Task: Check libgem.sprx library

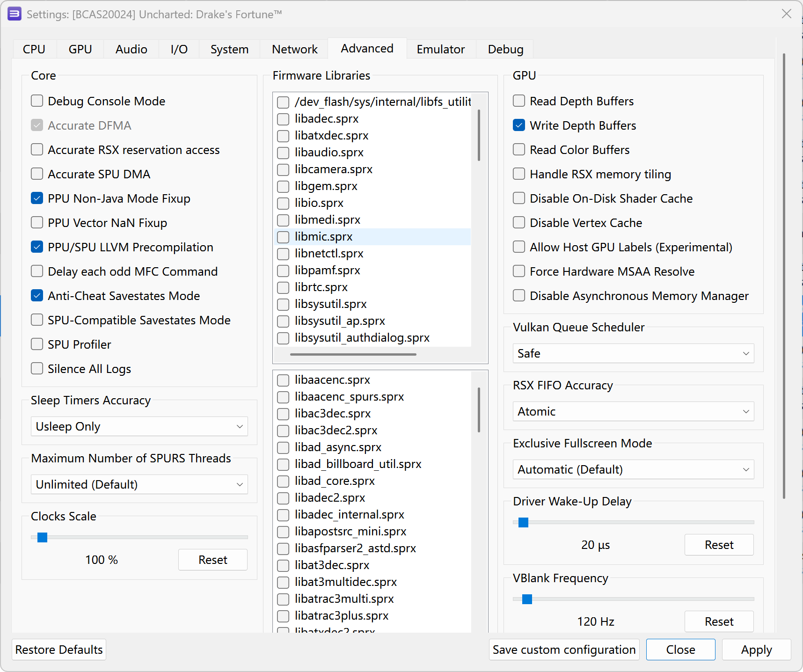Action: (283, 186)
